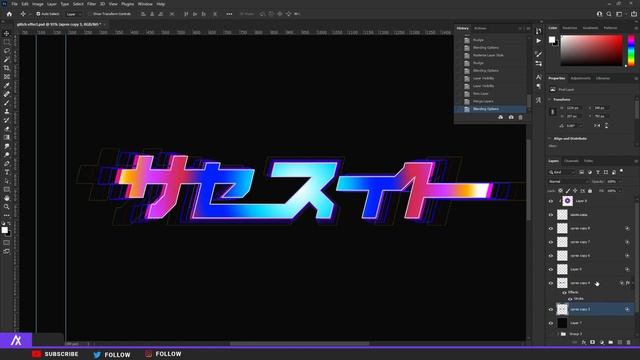The image size is (640, 360).
Task: Add layer style fx at Layers bottom
Action: tap(584, 342)
